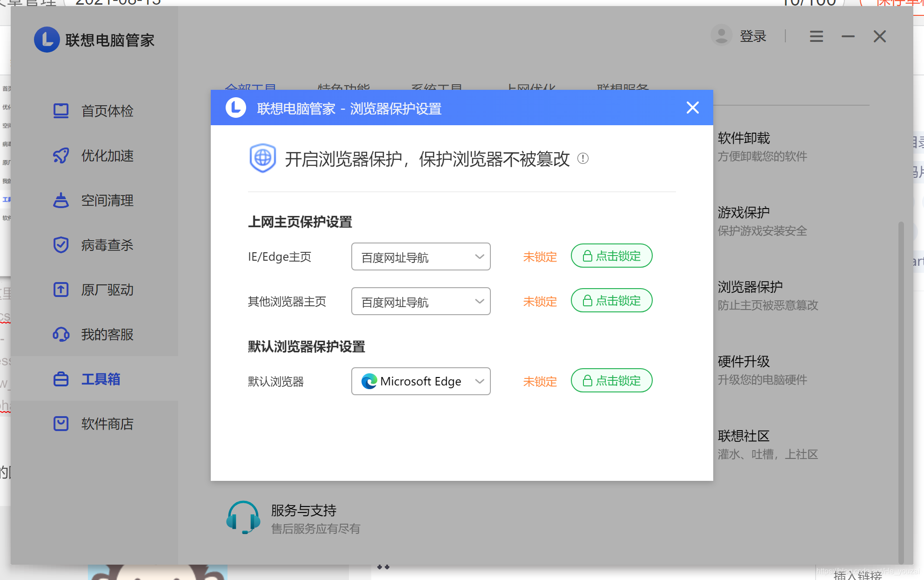Open 服务与支持 tool entry
Viewport: 924px width, 580px height.
pyautogui.click(x=294, y=518)
